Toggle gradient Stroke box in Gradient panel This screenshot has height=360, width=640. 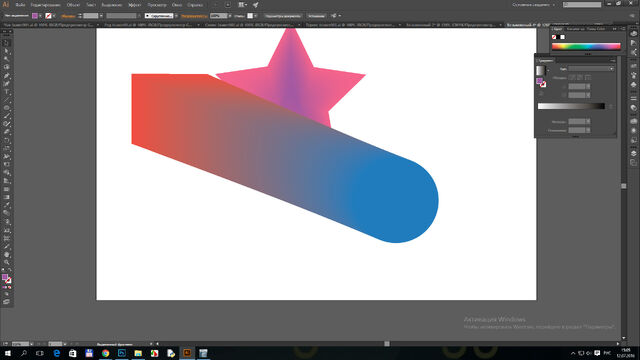(543, 84)
